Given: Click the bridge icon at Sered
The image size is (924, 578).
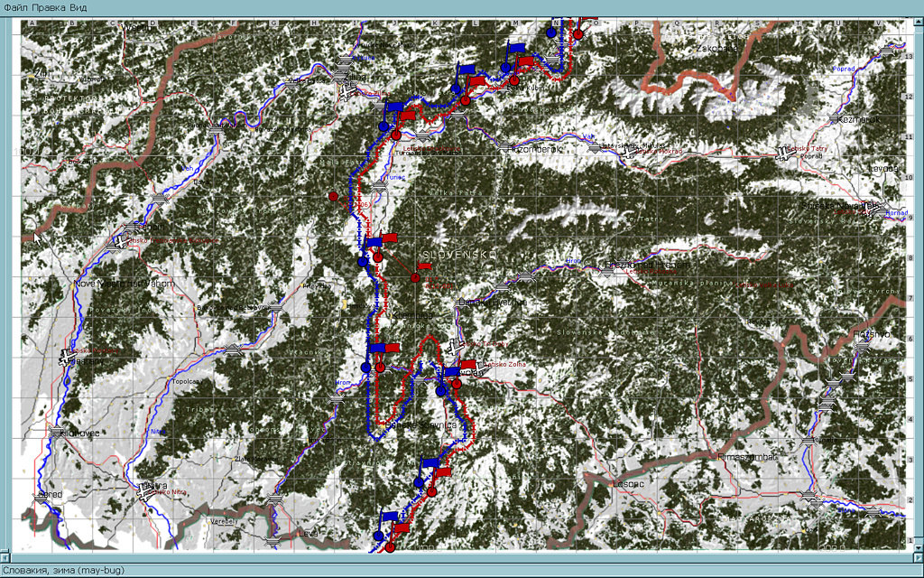Looking at the screenshot, I should (x=40, y=497).
